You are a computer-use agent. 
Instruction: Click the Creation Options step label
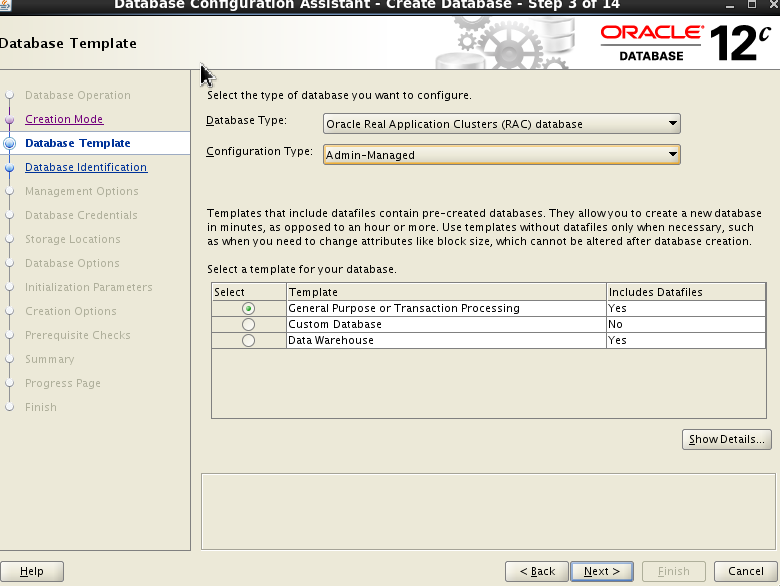click(71, 311)
